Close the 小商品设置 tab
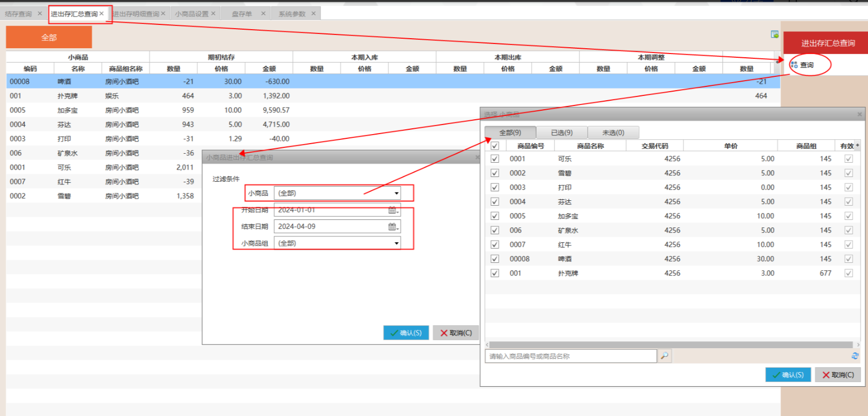Screen dimensions: 868x416 point(213,14)
